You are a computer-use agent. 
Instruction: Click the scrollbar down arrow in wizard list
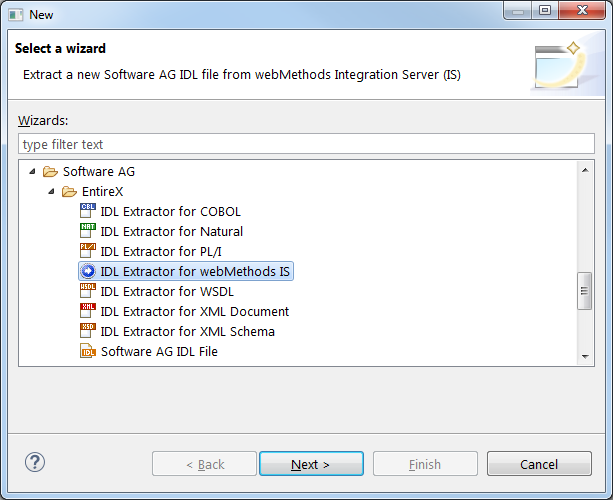[585, 356]
